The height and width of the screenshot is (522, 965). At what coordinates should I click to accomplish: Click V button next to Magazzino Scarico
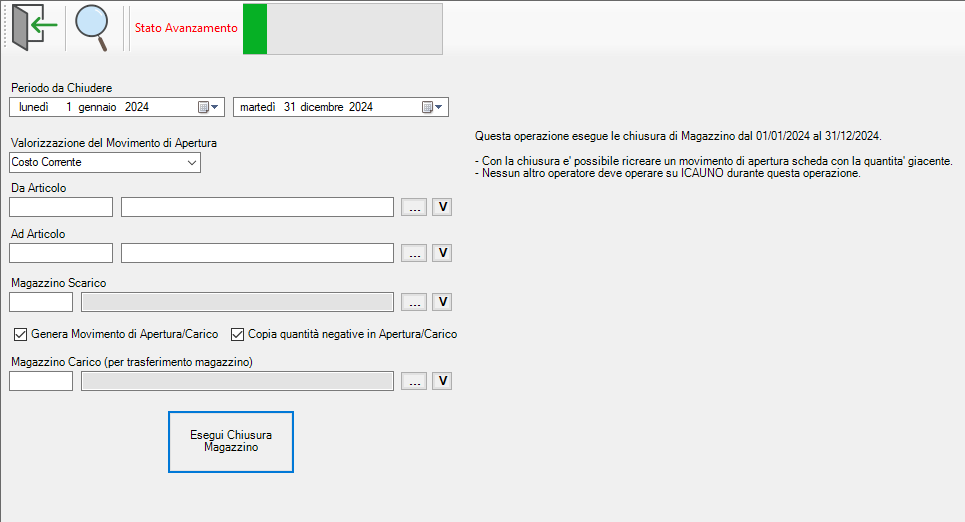[441, 302]
